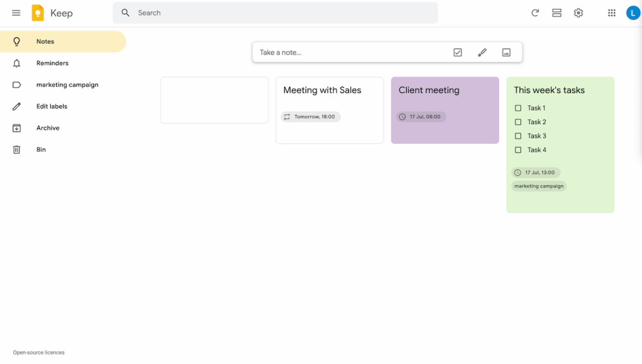Check off Task 2 in the list

pos(518,122)
